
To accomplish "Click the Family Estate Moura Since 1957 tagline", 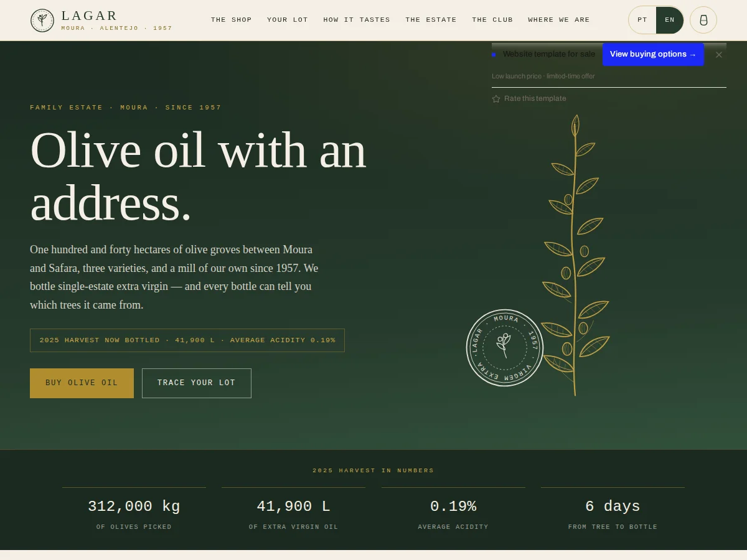I will click(x=126, y=108).
